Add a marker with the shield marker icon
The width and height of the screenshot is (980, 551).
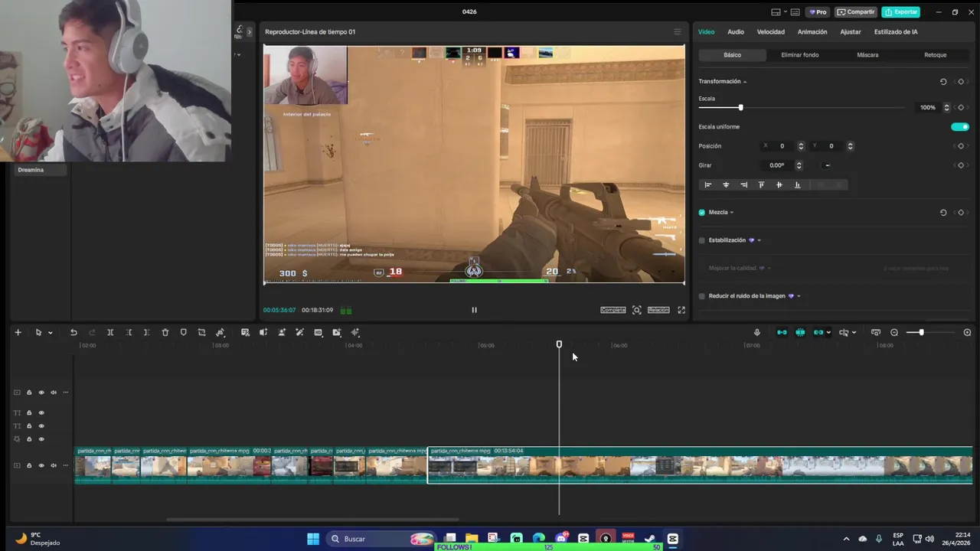coord(183,332)
